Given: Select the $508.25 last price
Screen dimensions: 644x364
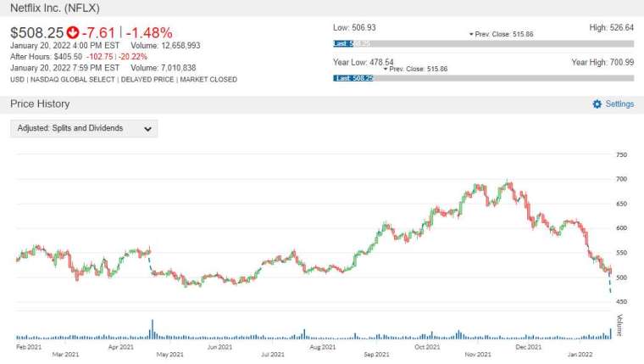Looking at the screenshot, I should 37,32.
